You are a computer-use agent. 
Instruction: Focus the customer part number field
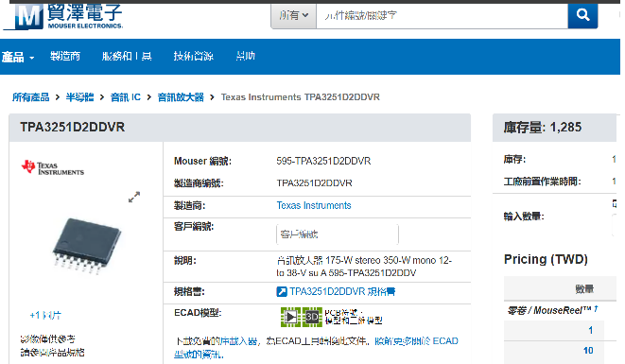pos(338,234)
